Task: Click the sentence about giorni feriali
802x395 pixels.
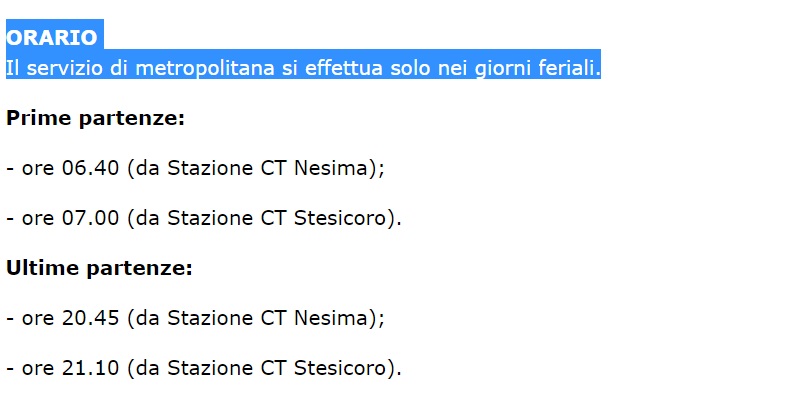Action: [303, 68]
